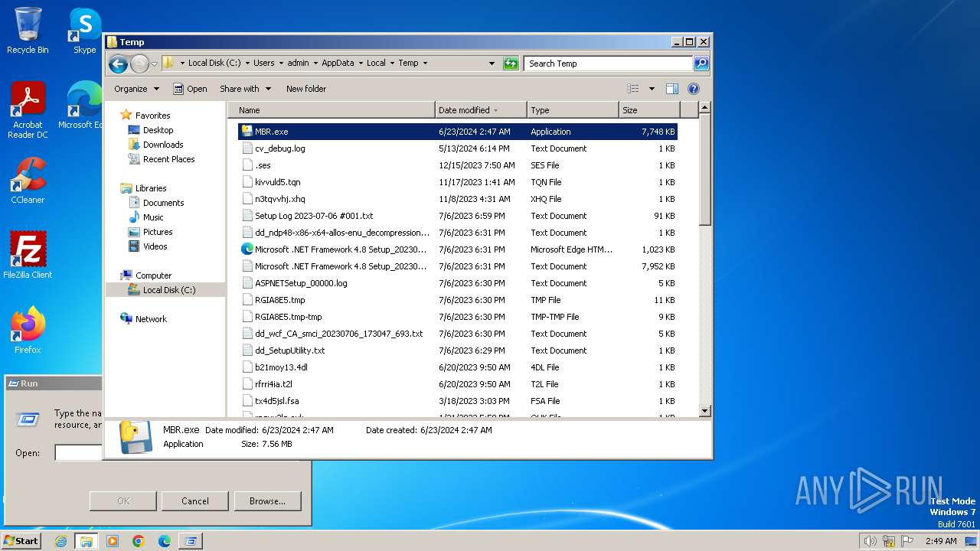The height and width of the screenshot is (551, 980).
Task: Select n3tqvvhj.xhq file
Action: tap(457, 199)
